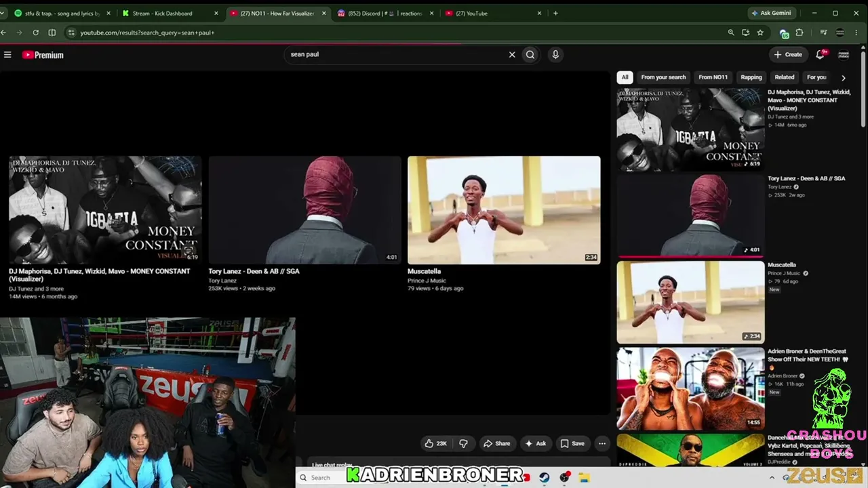868x488 pixels.
Task: Open the account avatar menu
Action: tap(844, 55)
